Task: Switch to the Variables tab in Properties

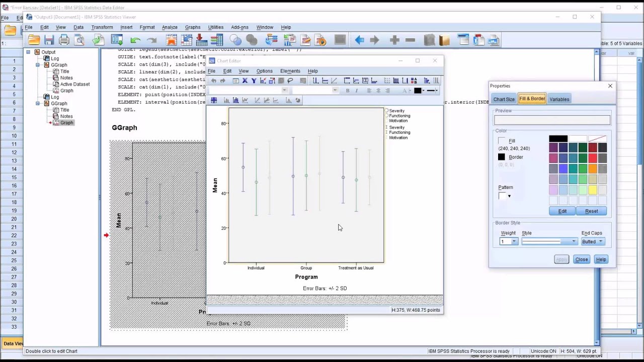Action: 559,99
